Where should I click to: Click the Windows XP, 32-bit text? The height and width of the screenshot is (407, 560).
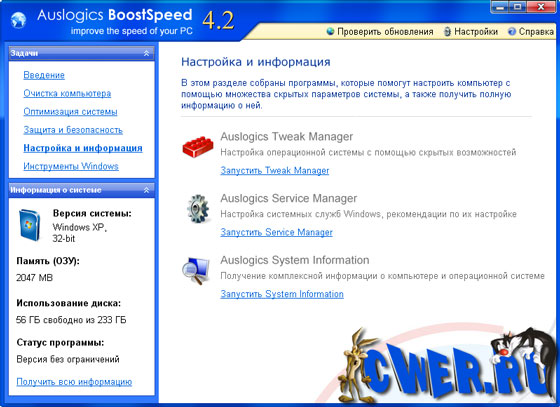[80, 233]
